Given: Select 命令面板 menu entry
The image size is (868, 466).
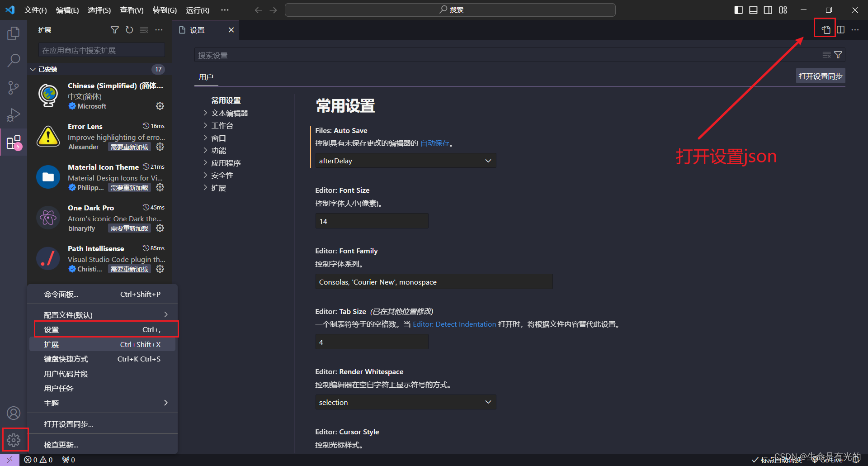Looking at the screenshot, I should coord(102,294).
